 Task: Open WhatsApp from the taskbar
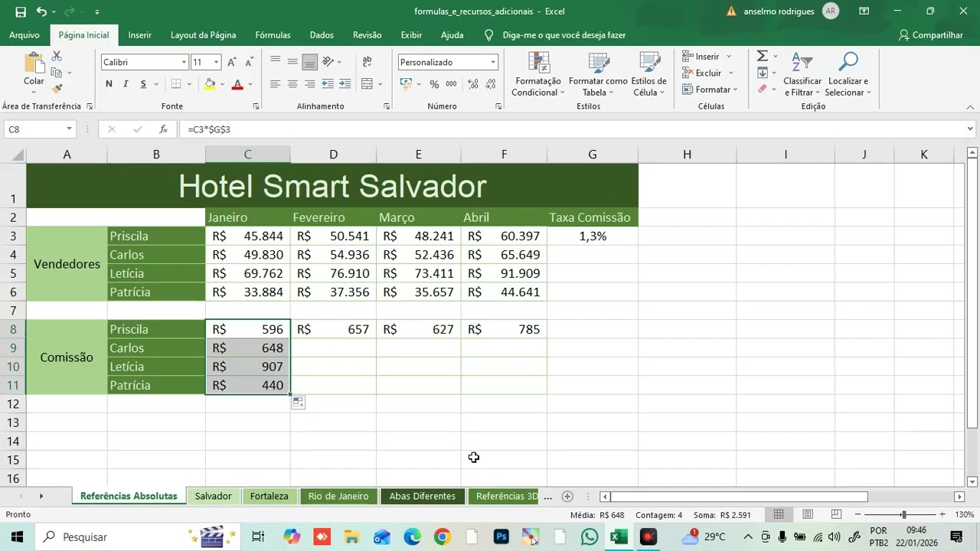[589, 536]
